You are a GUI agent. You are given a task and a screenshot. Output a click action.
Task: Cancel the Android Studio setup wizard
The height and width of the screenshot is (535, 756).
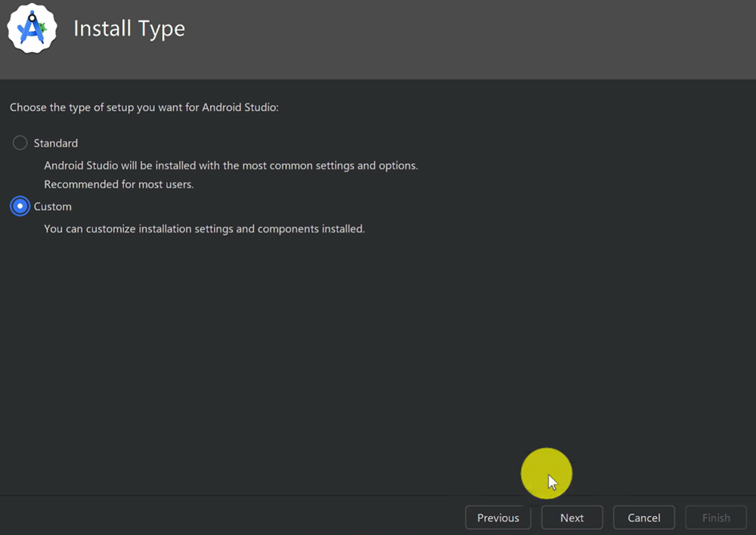pos(643,518)
